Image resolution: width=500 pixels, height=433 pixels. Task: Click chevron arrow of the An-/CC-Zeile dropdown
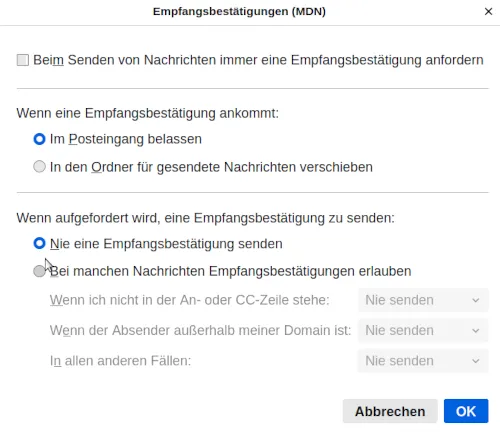coord(476,300)
